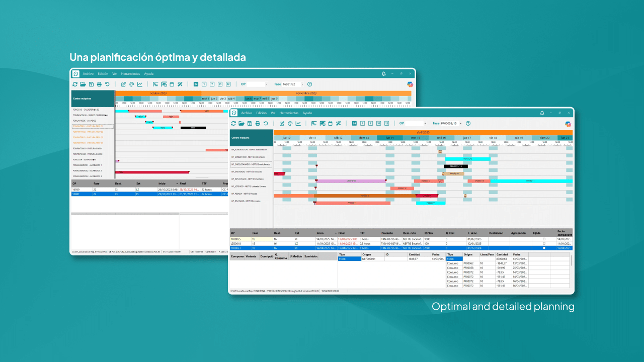The width and height of the screenshot is (644, 362).
Task: Click the 'abril 2025' month header bar
Action: (x=423, y=132)
